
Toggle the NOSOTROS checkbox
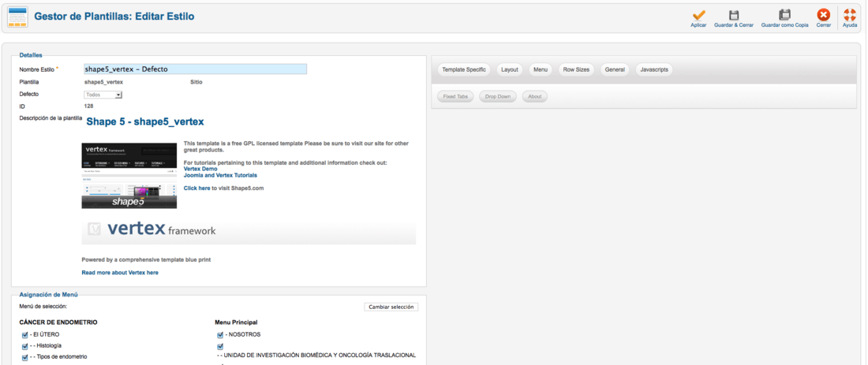pyautogui.click(x=220, y=335)
